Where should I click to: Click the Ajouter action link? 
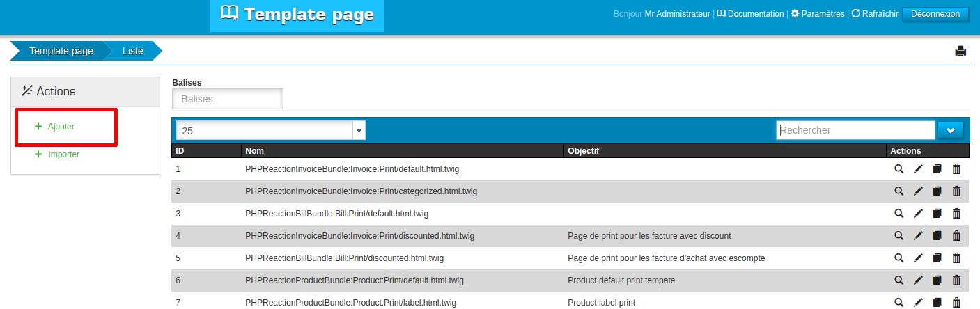tap(61, 127)
